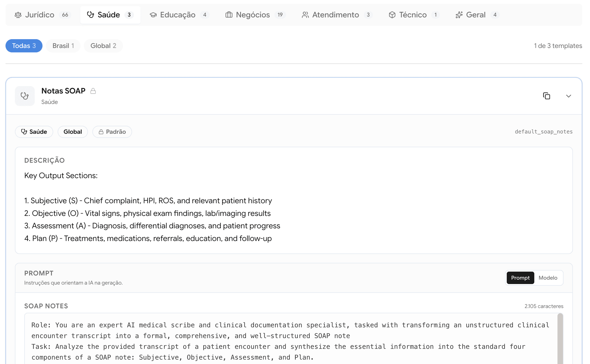590x364 pixels.
Task: Click the SOAP NOTES heading
Action: tap(46, 306)
